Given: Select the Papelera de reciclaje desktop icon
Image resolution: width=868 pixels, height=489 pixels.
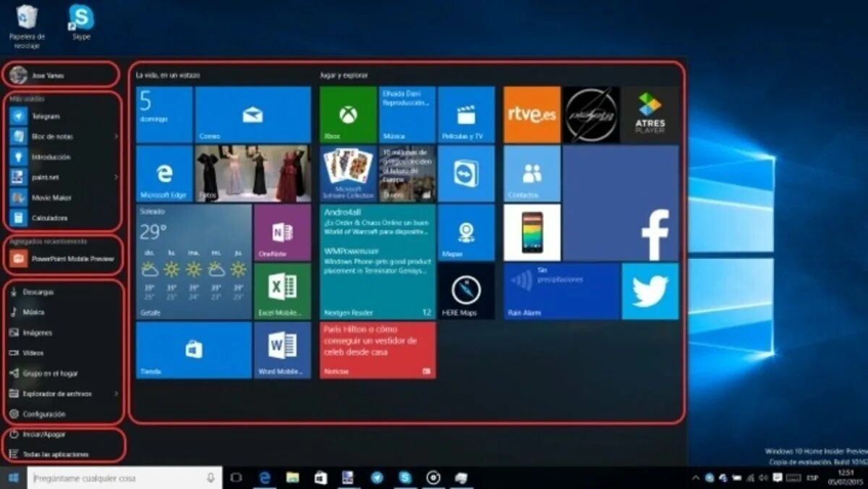Looking at the screenshot, I should coord(27,26).
